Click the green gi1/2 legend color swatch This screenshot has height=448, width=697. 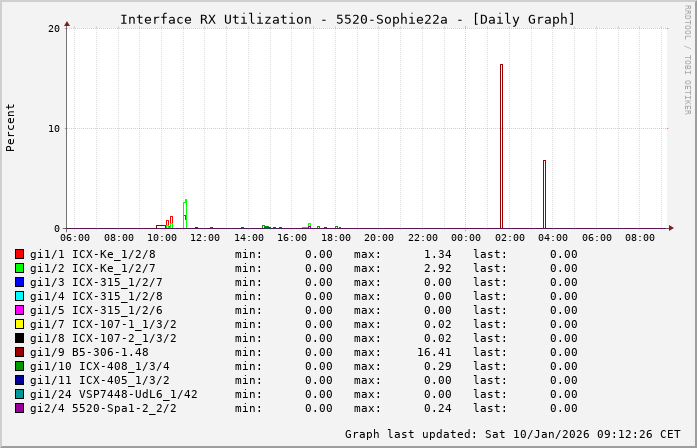pyautogui.click(x=19, y=268)
